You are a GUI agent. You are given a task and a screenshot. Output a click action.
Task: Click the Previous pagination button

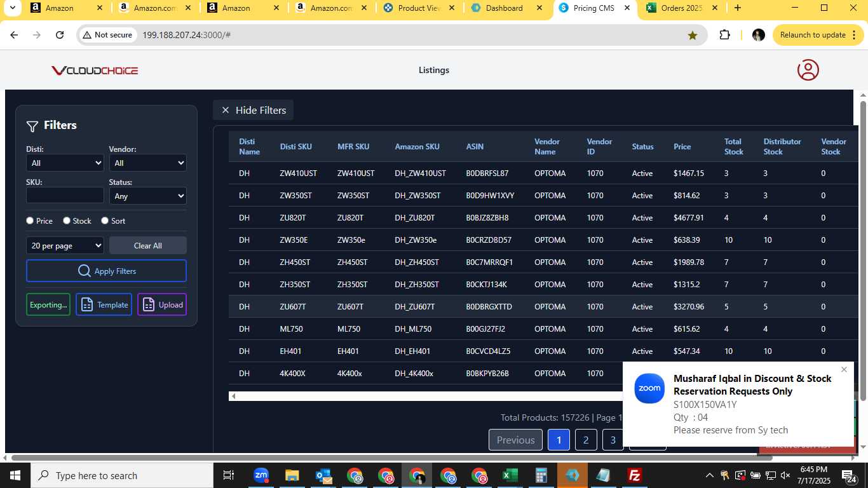(515, 440)
